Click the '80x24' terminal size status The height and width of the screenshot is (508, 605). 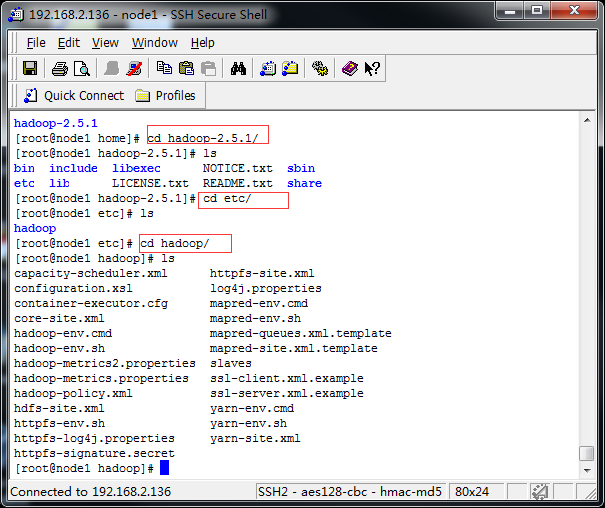471,491
